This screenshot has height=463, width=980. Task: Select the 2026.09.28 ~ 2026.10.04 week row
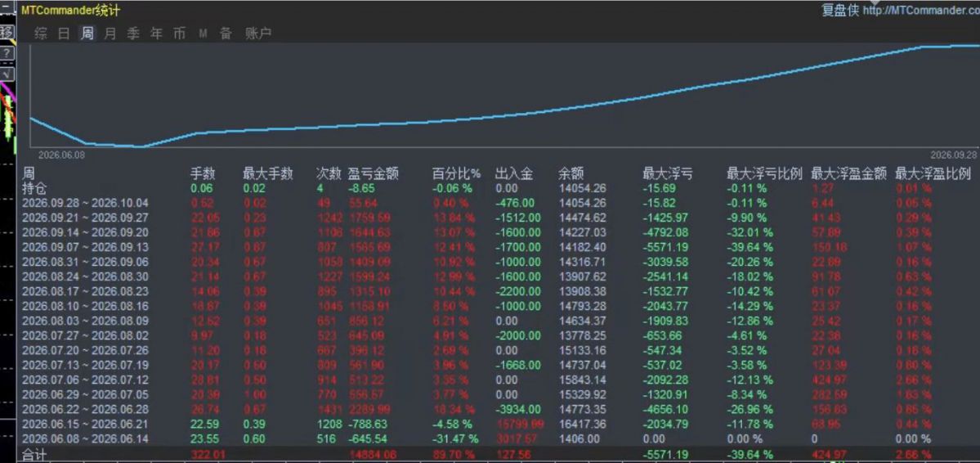pos(498,203)
